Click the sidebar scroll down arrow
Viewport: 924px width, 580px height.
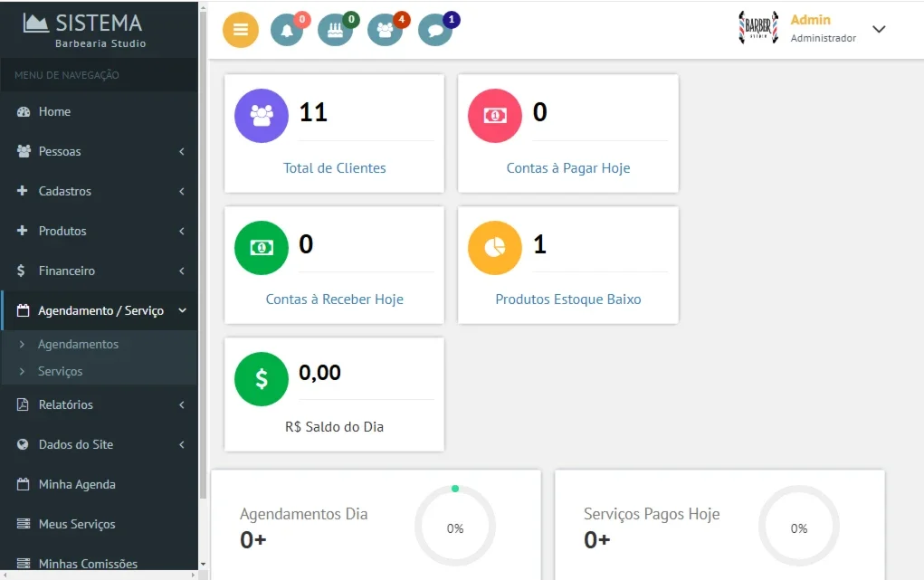204,564
